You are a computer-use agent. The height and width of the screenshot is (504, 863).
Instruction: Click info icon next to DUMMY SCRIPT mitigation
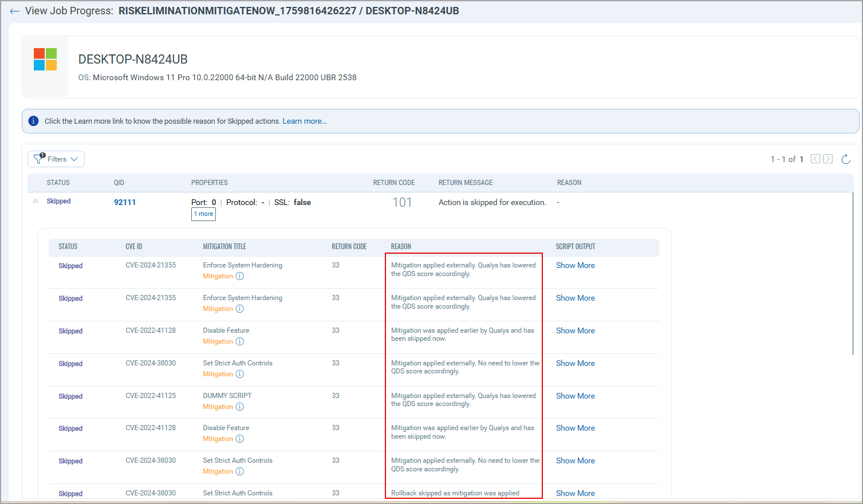point(239,407)
